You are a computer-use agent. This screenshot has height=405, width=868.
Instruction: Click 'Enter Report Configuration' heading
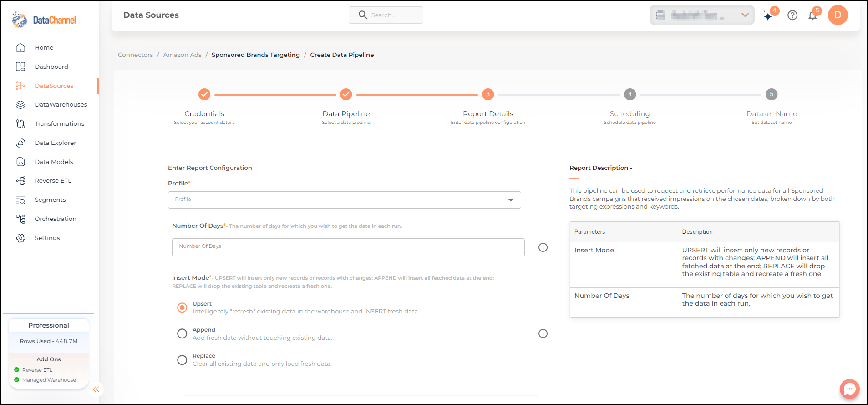click(x=210, y=168)
